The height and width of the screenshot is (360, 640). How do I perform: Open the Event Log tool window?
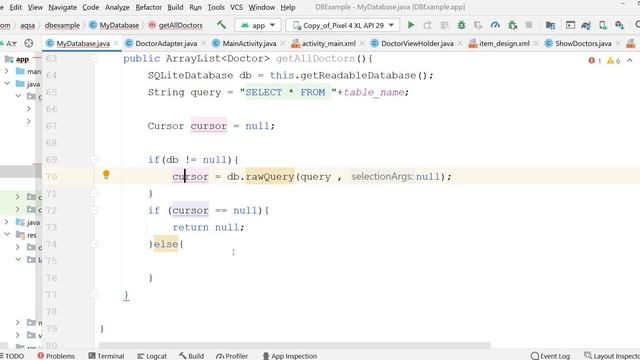(550, 356)
